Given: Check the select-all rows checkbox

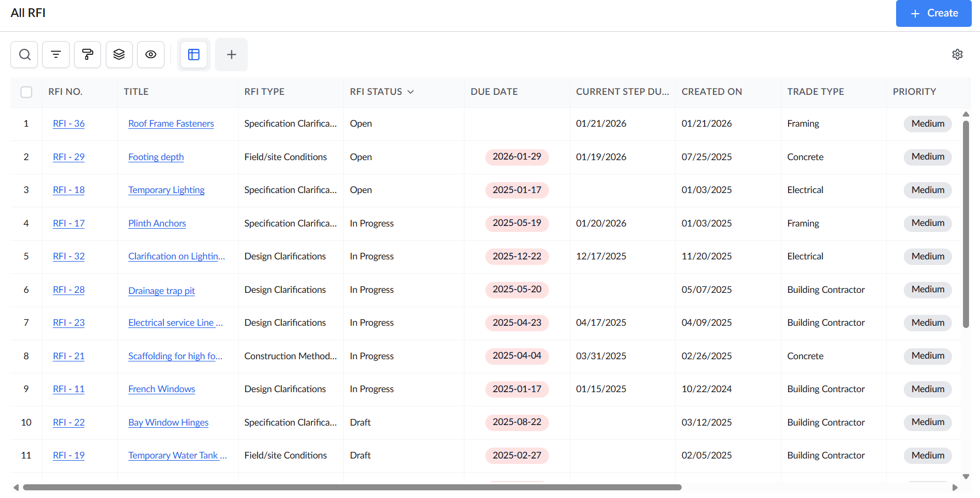Looking at the screenshot, I should click(26, 92).
